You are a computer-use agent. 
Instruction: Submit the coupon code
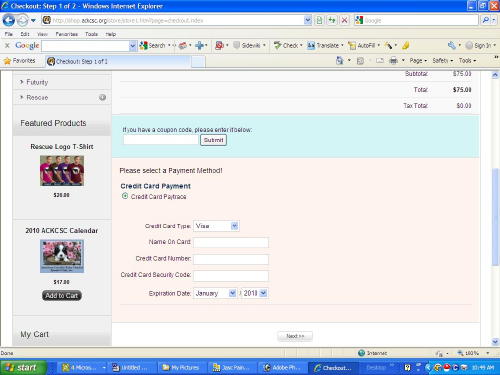[213, 140]
